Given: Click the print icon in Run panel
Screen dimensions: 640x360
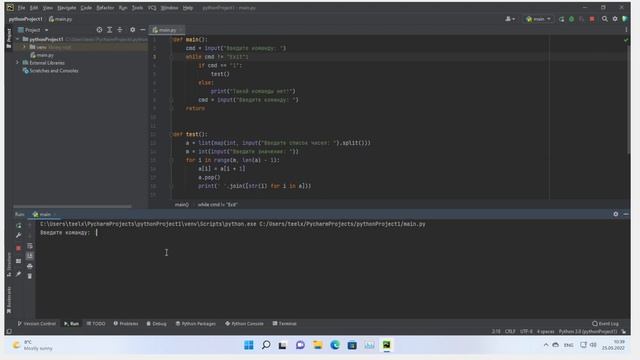Looking at the screenshot, I should pyautogui.click(x=30, y=266).
